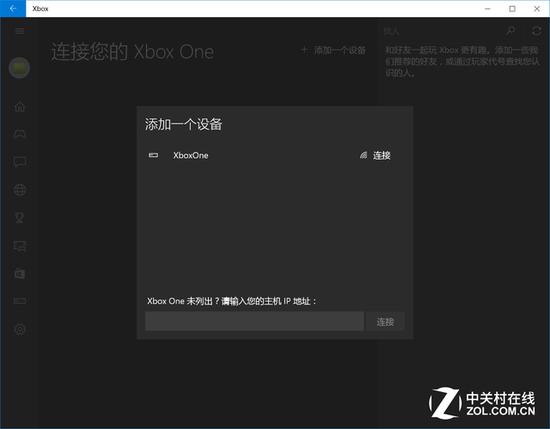The width and height of the screenshot is (550, 429).
Task: Click the 添加一个设备 dialog title
Action: (183, 124)
